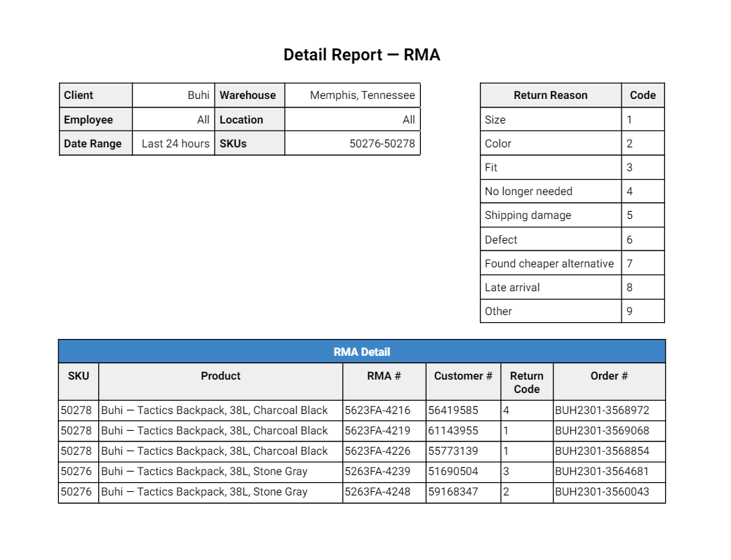Image resolution: width=731 pixels, height=560 pixels.
Task: Click customer number "61143955"
Action: (x=453, y=431)
